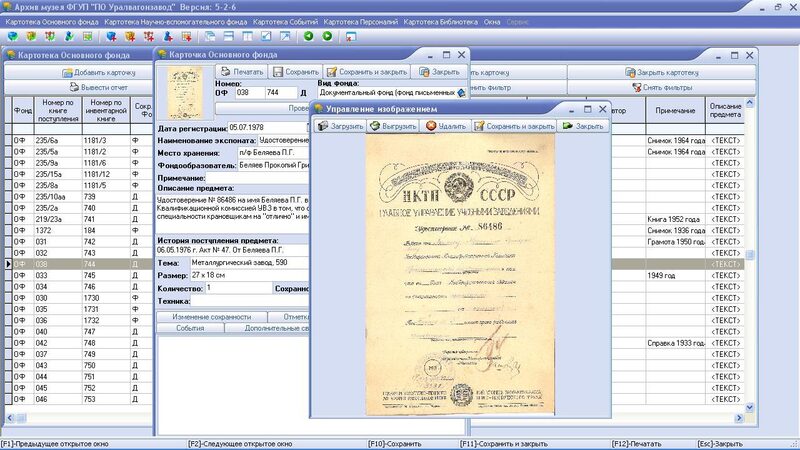
Task: Open the Вид фонда combo box
Action: 392,93
